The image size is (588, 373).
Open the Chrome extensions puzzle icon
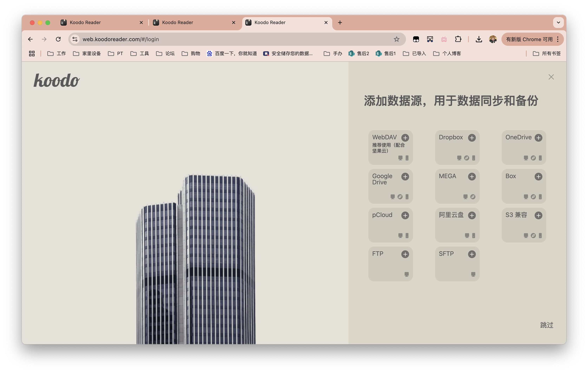click(458, 39)
